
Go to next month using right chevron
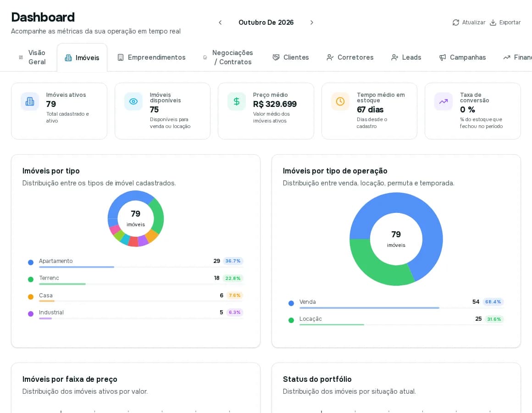[x=312, y=22]
